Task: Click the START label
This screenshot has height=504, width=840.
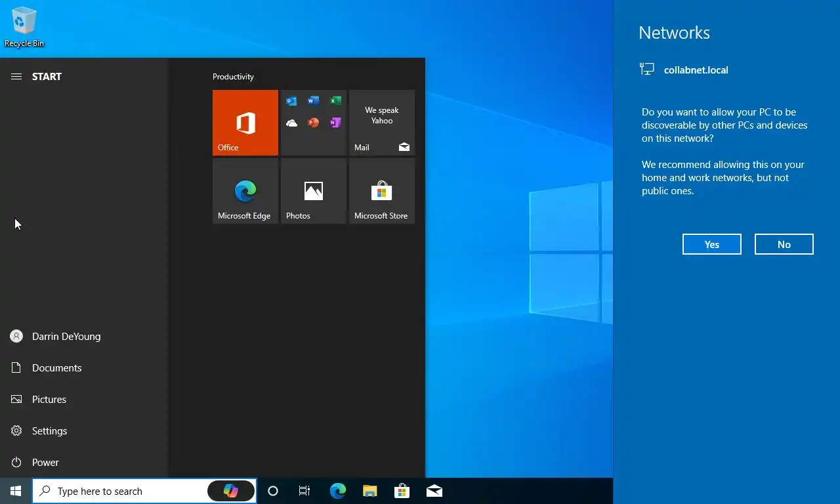Action: click(47, 77)
